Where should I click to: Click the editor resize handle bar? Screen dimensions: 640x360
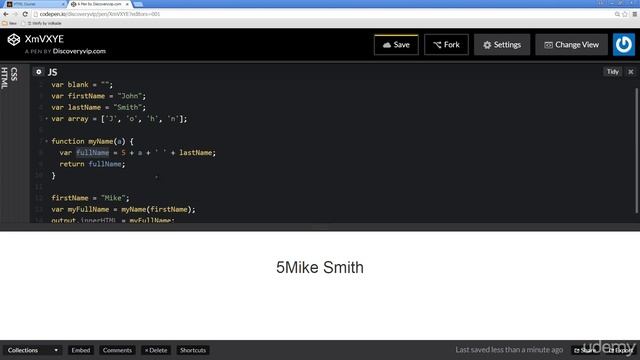(320, 227)
